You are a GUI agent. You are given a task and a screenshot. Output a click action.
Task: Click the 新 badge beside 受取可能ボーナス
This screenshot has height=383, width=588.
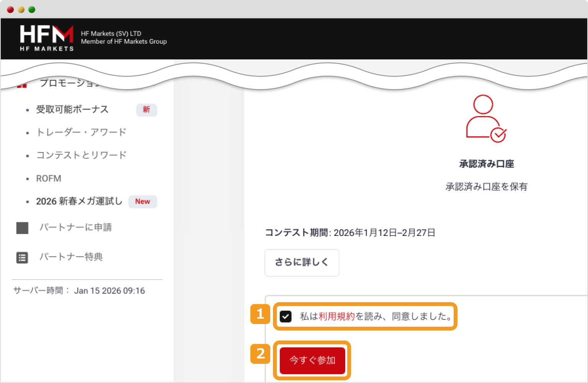click(x=147, y=110)
